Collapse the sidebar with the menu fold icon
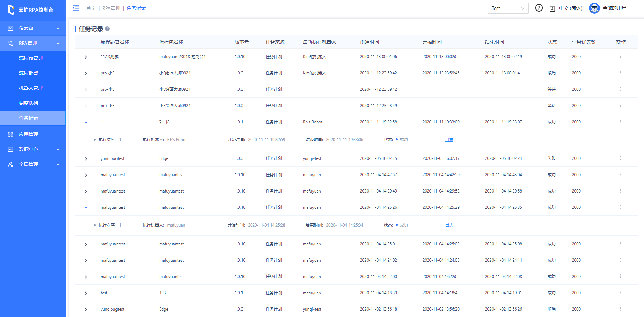Image resolution: width=644 pixels, height=317 pixels. click(76, 8)
